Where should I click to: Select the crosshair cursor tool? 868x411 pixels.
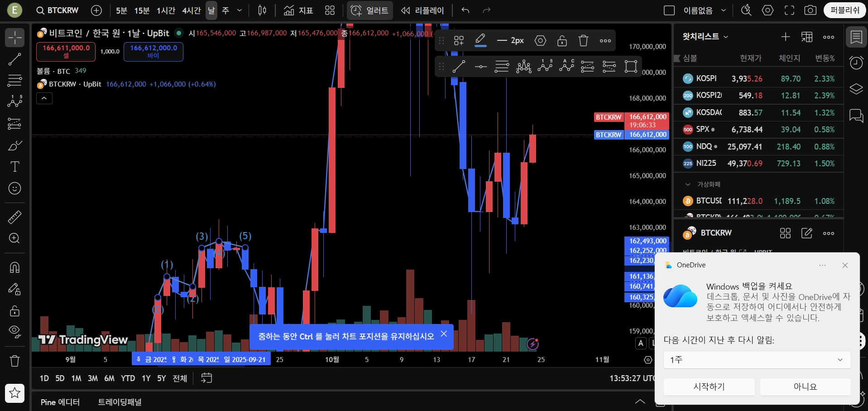(14, 38)
